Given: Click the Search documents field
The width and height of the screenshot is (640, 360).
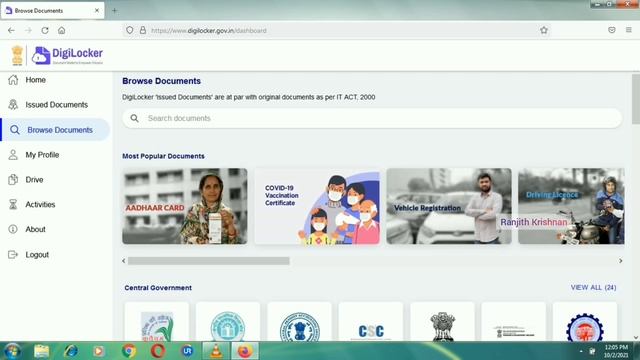Looking at the screenshot, I should (372, 118).
